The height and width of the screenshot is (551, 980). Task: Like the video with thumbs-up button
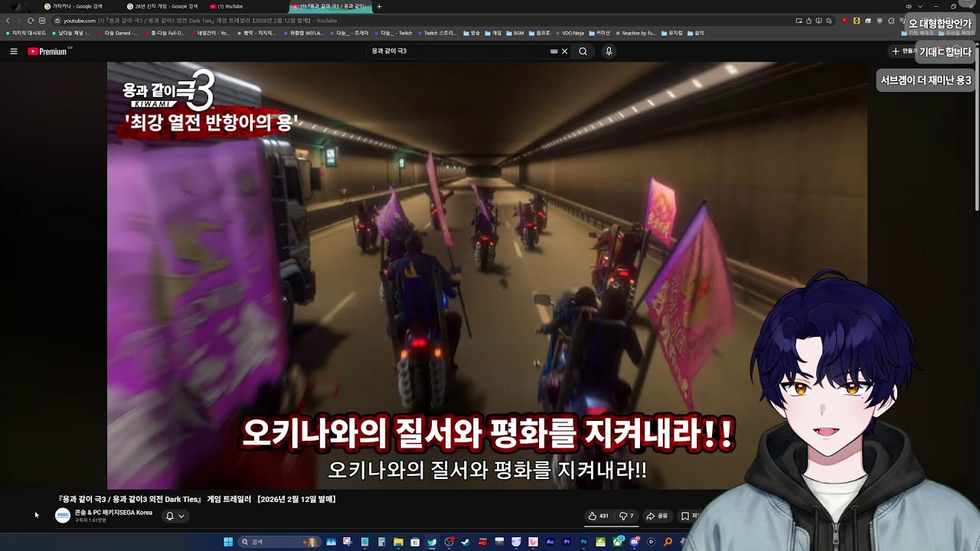tap(598, 516)
